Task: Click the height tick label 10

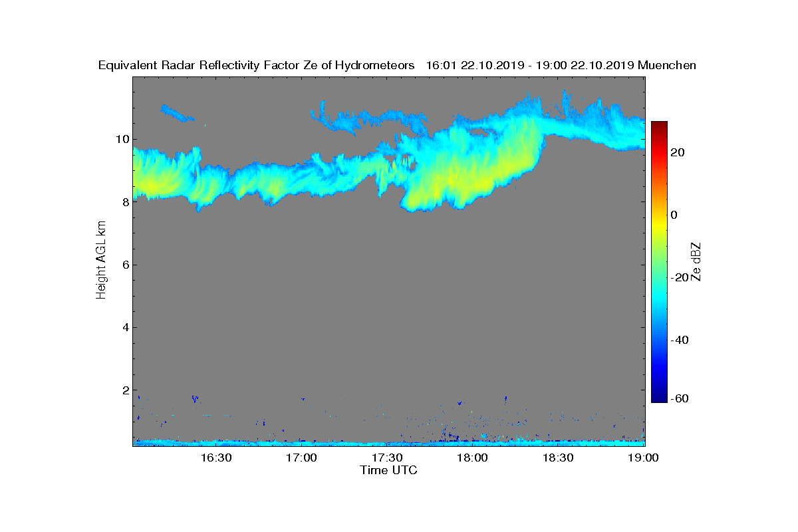Action: [122, 139]
